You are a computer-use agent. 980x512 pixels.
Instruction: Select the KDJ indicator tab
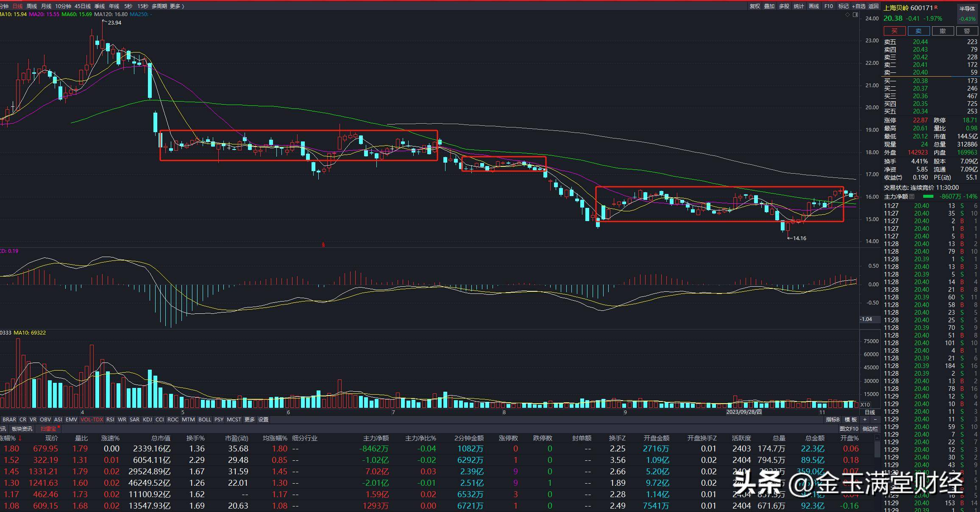(x=148, y=420)
